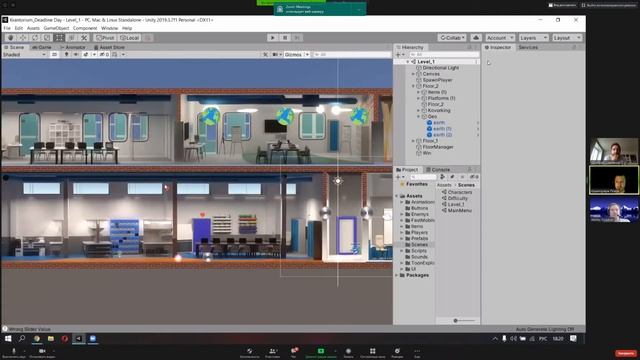This screenshot has height=360, width=640.
Task: Switch to Game tab
Action: tap(42, 47)
